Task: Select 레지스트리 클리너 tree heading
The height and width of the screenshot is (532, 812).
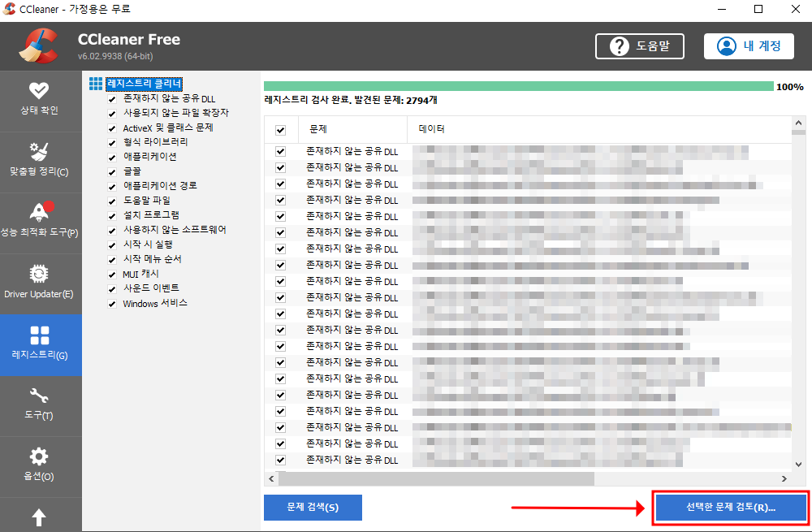Action: [144, 84]
